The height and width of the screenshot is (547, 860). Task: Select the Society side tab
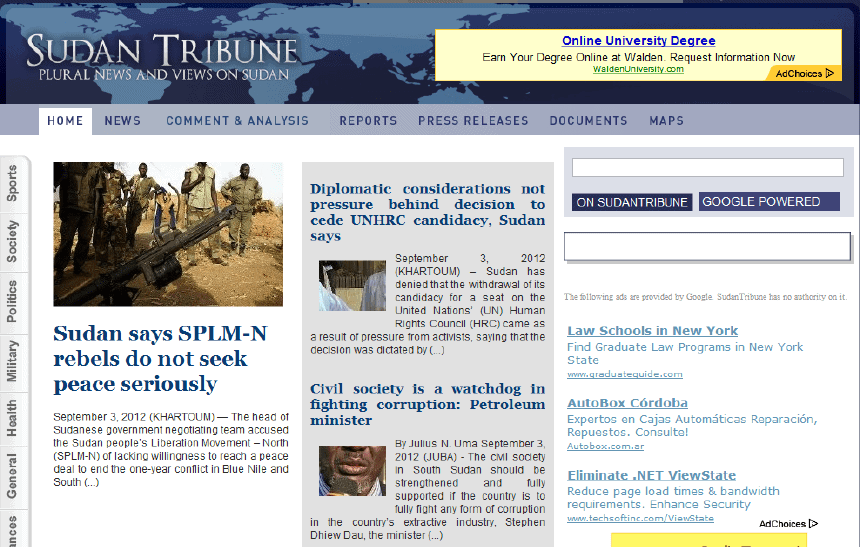tap(13, 241)
